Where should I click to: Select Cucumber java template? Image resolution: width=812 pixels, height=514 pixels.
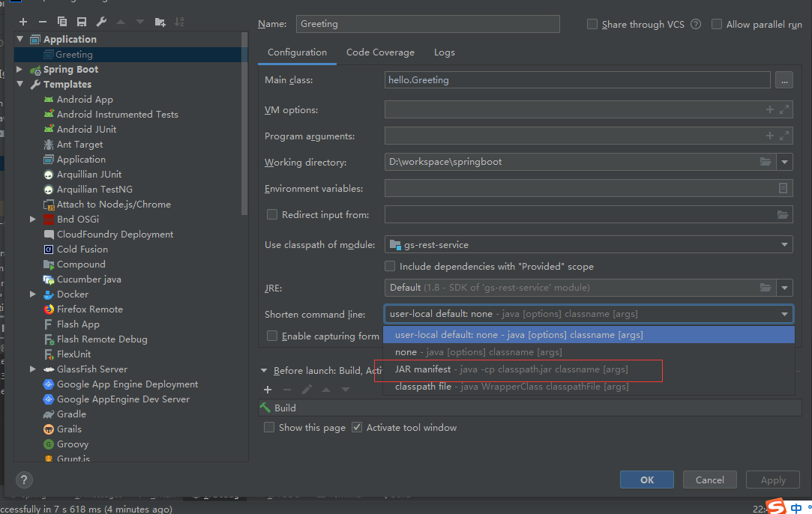(89, 279)
